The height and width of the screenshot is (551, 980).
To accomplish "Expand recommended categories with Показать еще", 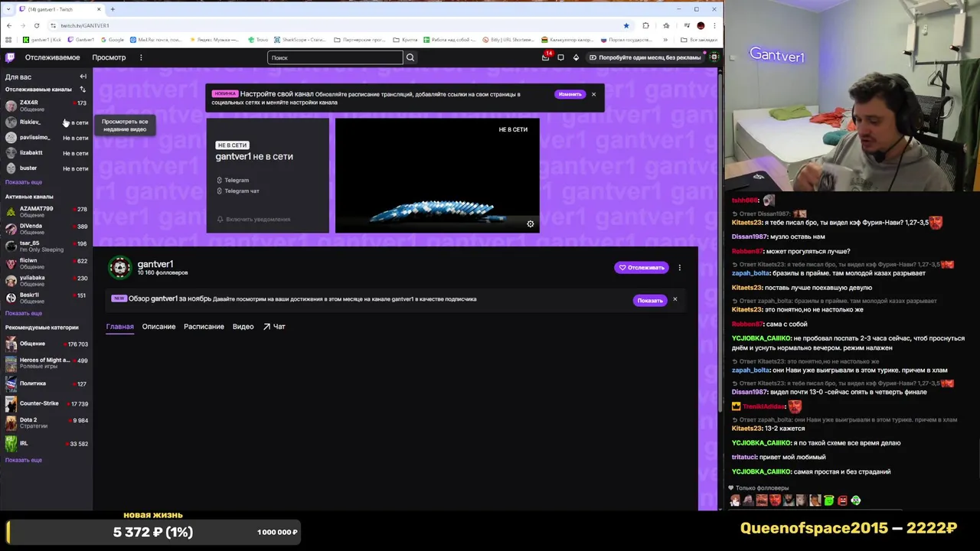I will (24, 460).
